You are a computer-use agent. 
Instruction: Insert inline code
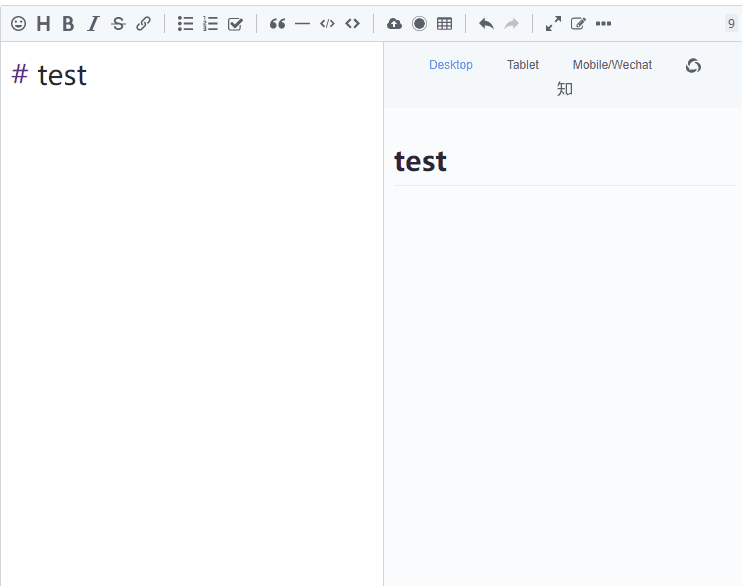353,24
